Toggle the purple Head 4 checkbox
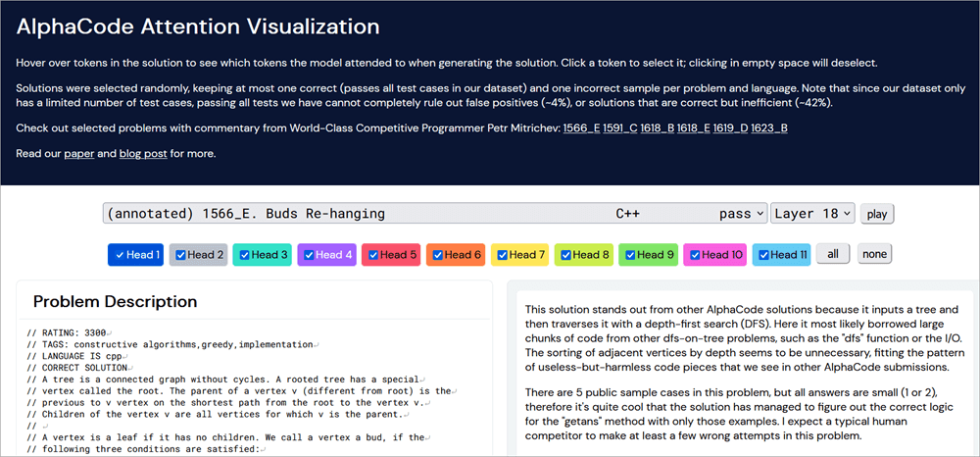Viewport: 980px width, 457px height. [309, 255]
